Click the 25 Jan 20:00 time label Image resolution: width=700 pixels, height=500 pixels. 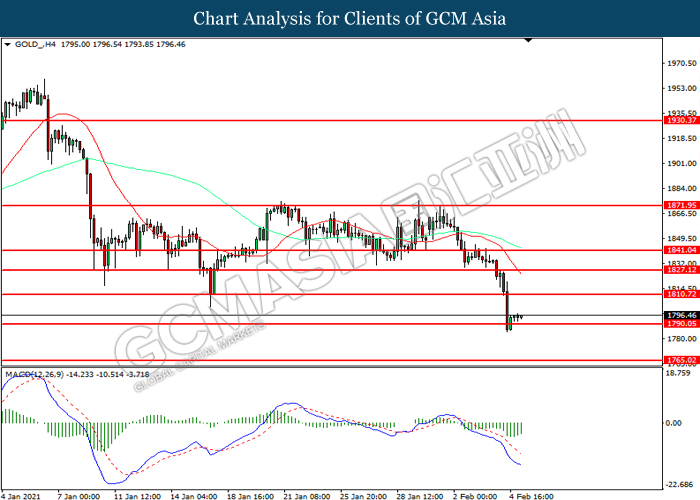click(363, 496)
